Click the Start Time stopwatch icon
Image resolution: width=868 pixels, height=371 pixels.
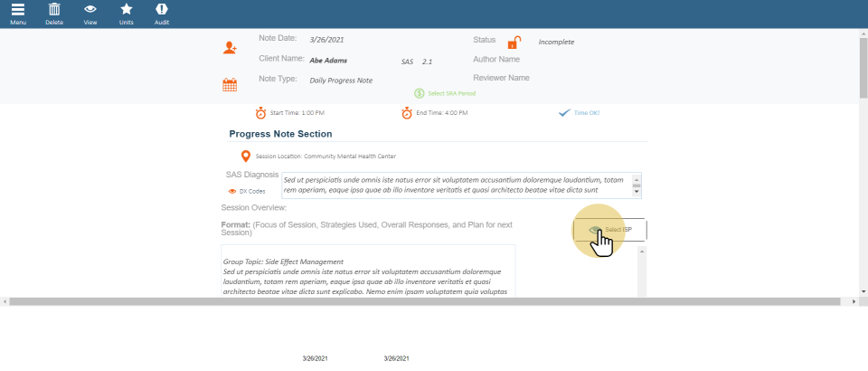260,113
